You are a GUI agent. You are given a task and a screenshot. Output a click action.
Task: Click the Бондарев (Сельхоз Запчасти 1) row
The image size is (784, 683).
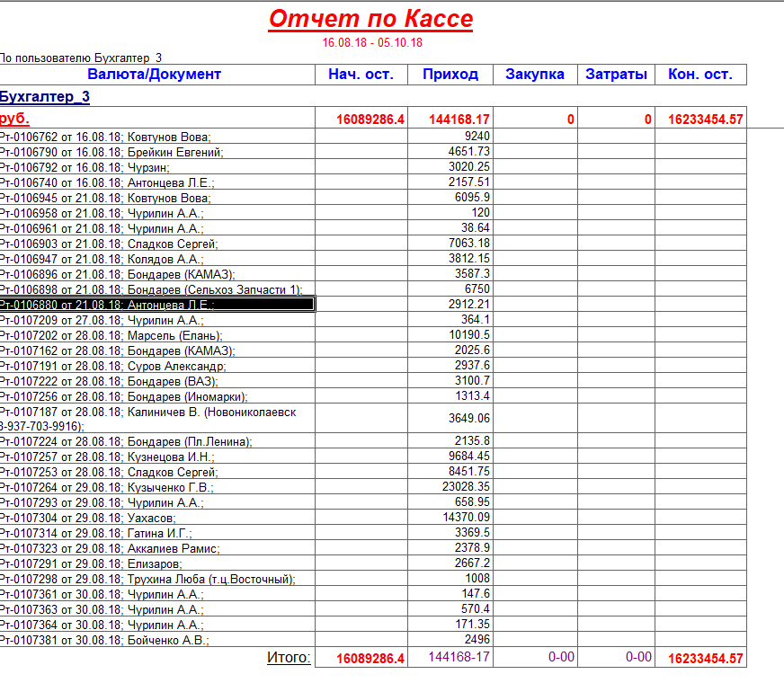pyautogui.click(x=151, y=289)
